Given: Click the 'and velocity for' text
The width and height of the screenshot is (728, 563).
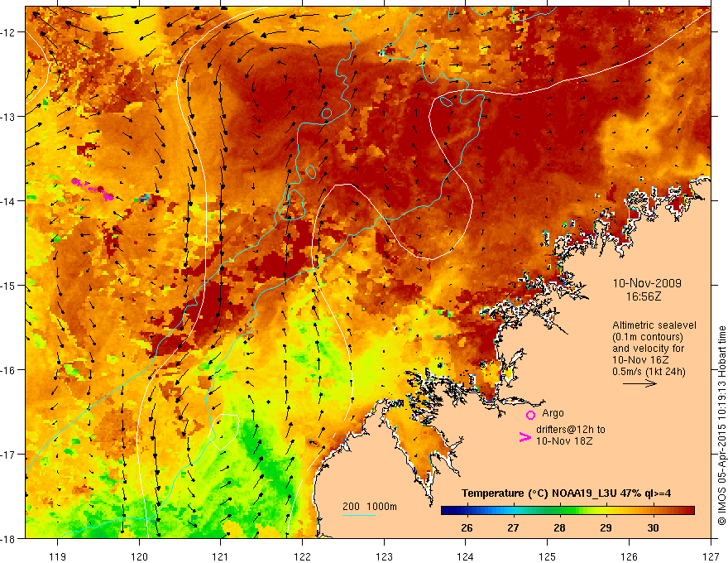Looking at the screenshot, I should (648, 349).
